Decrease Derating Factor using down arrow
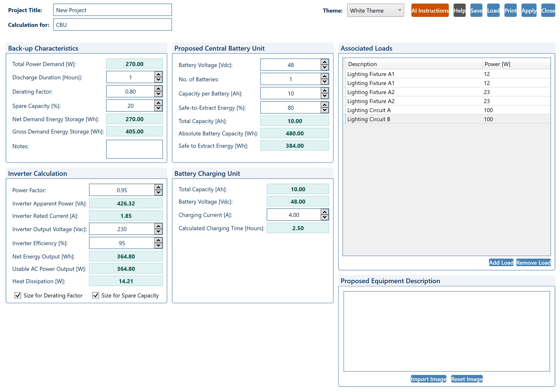The height and width of the screenshot is (392, 560). 158,94
